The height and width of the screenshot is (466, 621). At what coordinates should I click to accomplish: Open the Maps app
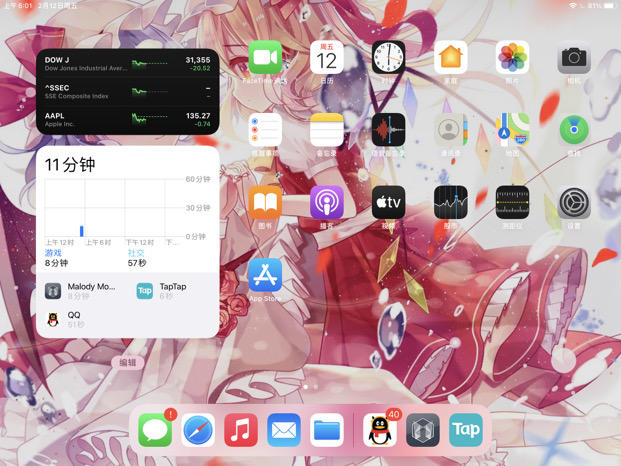point(512,130)
